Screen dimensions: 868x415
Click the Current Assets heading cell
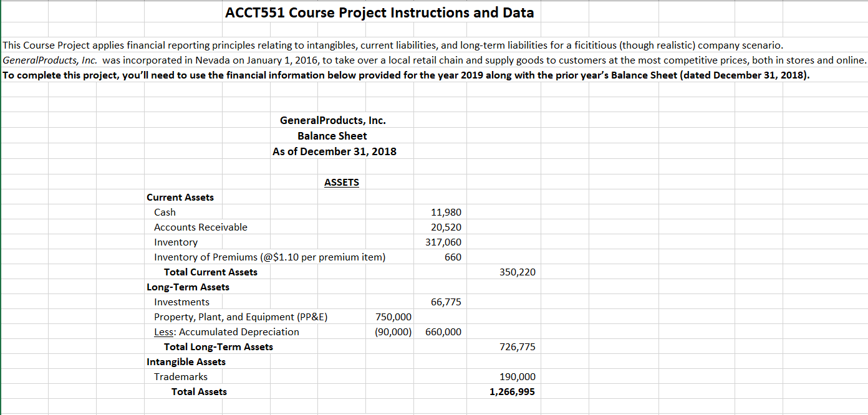(180, 197)
